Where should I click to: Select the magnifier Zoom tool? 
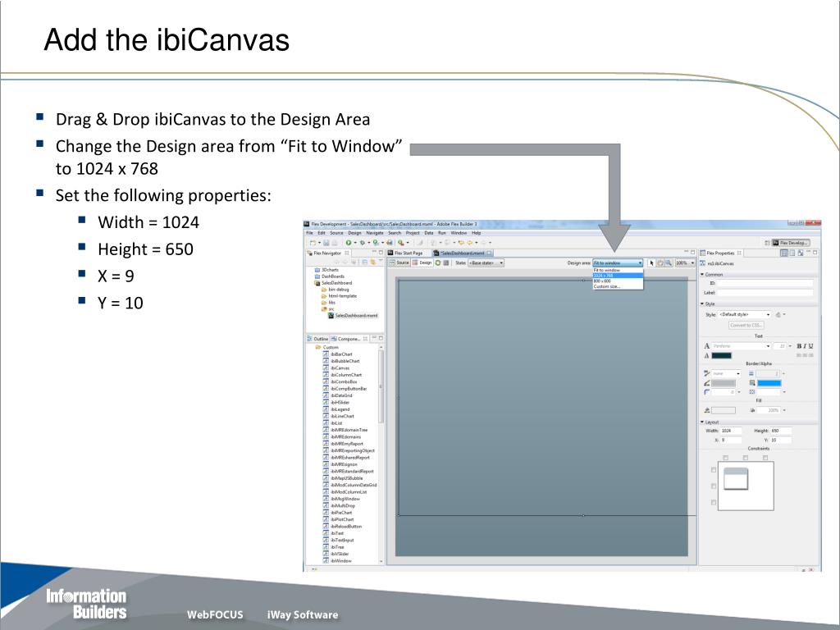point(668,263)
